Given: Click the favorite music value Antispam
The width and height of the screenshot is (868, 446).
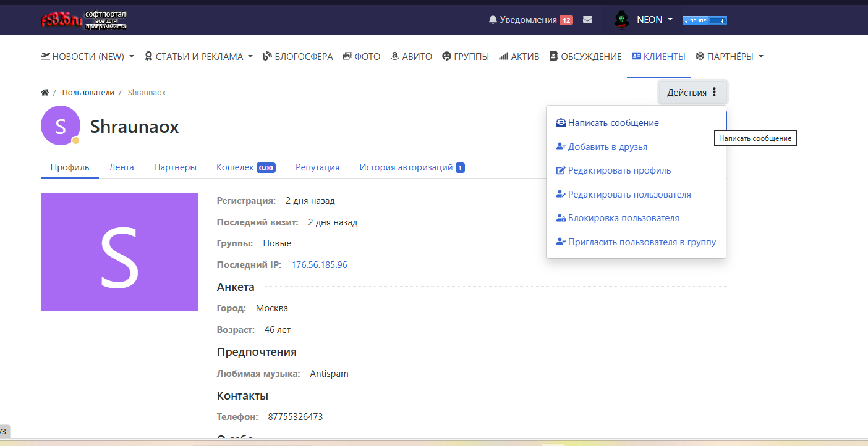Looking at the screenshot, I should [330, 374].
